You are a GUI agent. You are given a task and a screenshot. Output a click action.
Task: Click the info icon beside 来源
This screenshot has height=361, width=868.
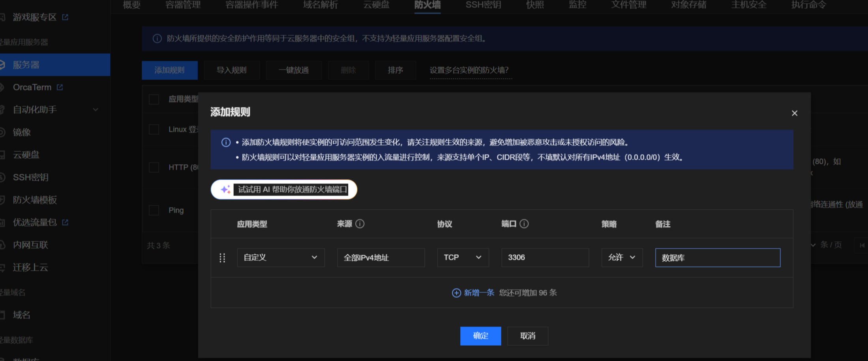pos(360,224)
